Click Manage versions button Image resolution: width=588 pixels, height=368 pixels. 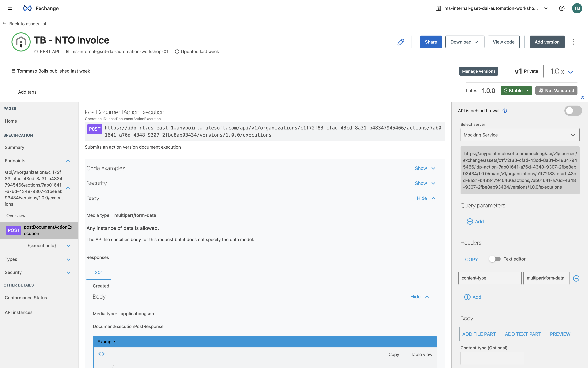pos(479,71)
